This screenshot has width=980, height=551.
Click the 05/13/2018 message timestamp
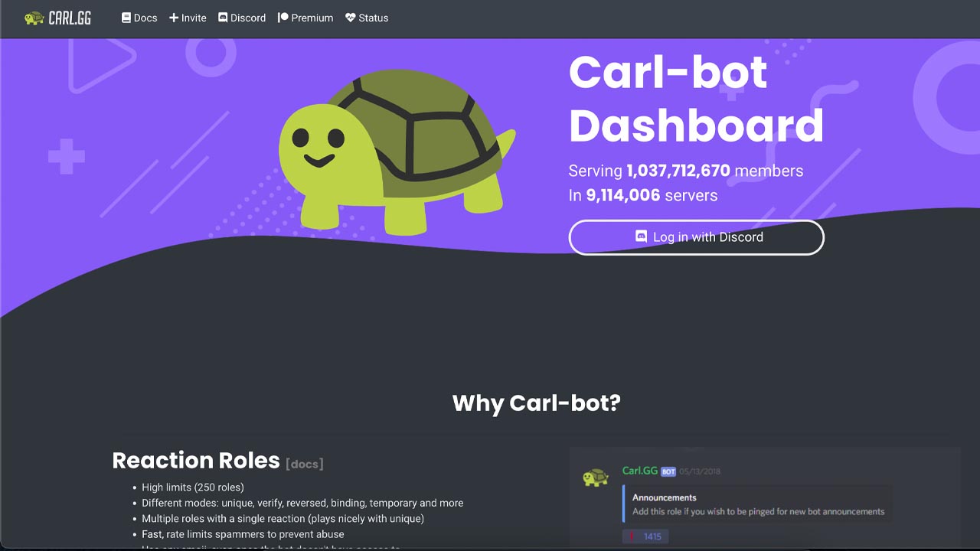coord(700,471)
